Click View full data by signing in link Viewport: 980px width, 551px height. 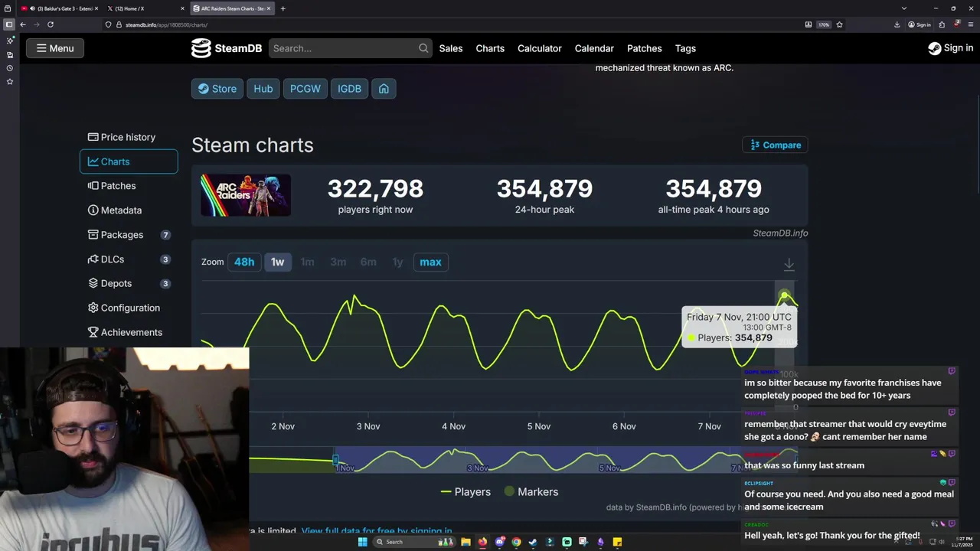377,531
